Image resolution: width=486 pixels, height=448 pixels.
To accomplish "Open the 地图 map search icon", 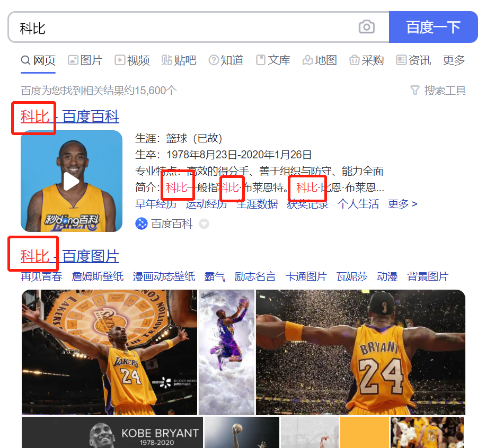I will point(307,60).
